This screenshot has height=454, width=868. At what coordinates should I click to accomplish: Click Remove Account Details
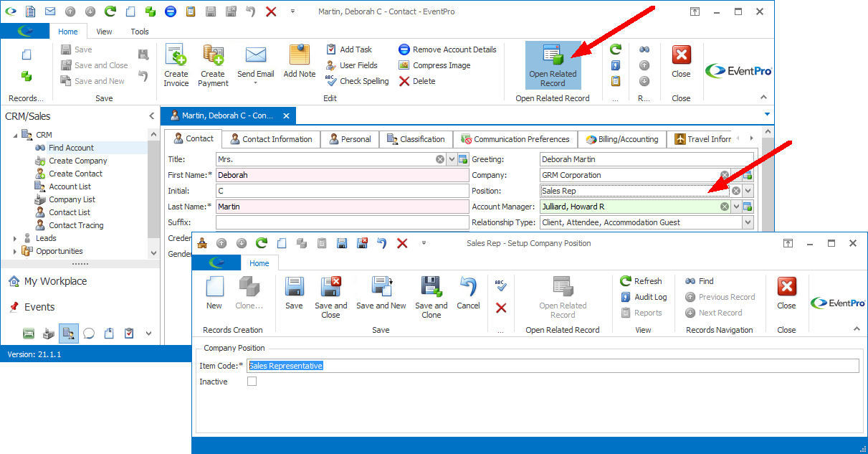[x=447, y=49]
